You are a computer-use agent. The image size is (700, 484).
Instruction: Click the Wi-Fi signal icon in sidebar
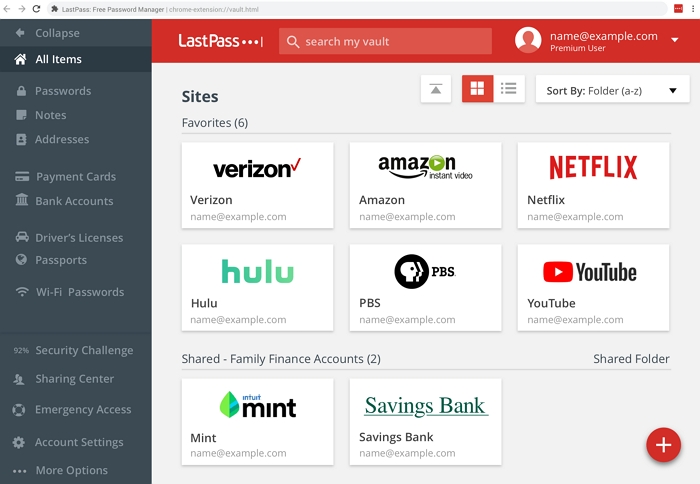(22, 292)
